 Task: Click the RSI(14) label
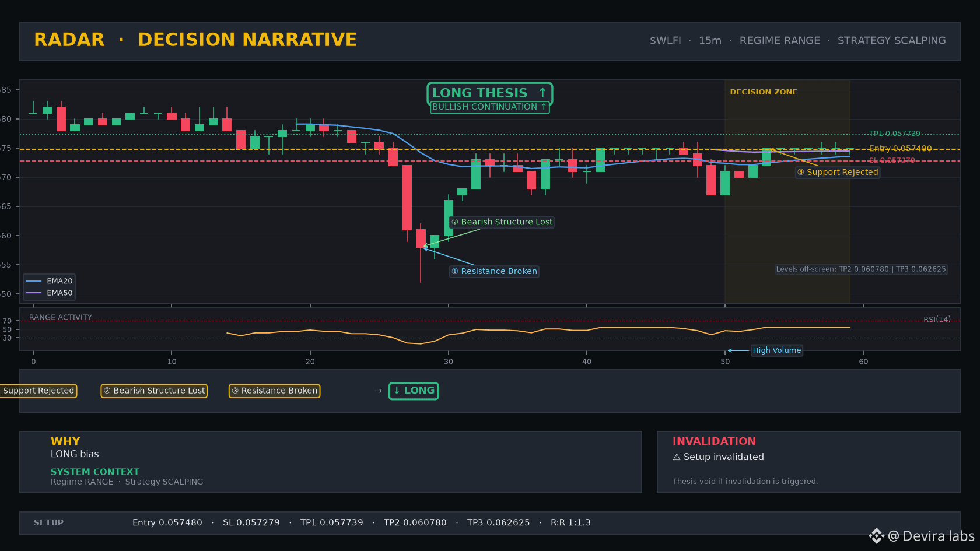pyautogui.click(x=937, y=320)
